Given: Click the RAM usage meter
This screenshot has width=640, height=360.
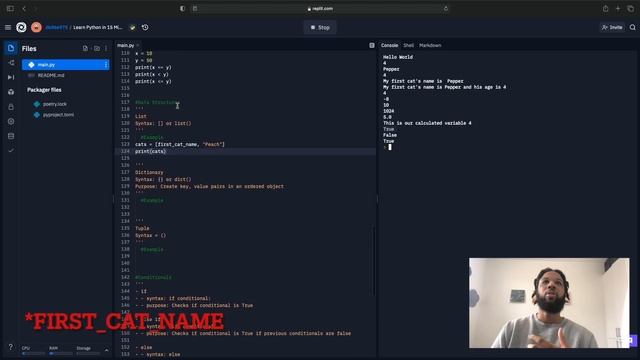Looking at the screenshot, I should tap(60, 350).
